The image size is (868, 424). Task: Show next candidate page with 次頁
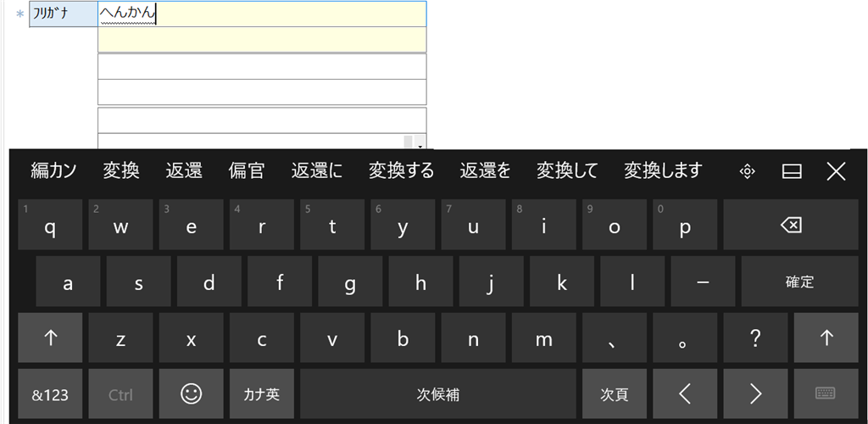[x=615, y=394]
